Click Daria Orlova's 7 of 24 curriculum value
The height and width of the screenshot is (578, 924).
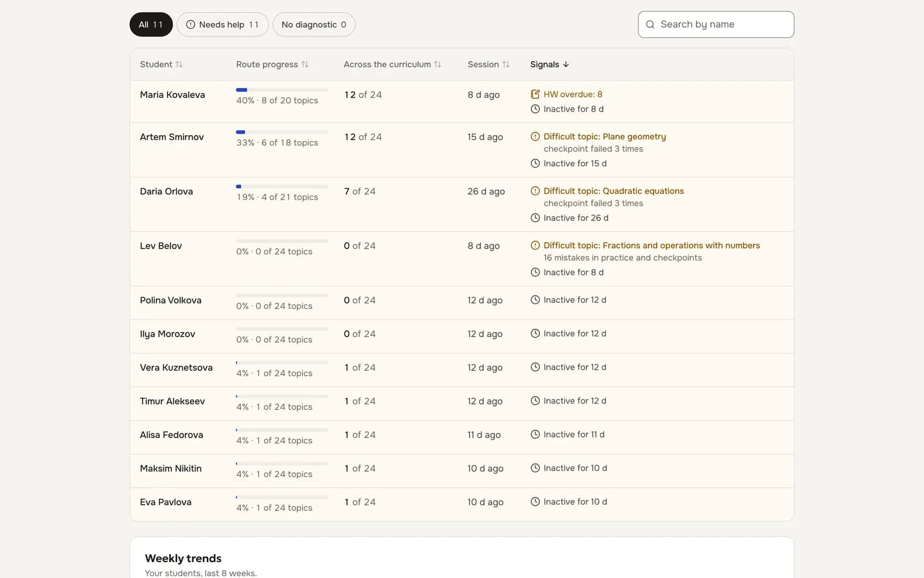(360, 191)
